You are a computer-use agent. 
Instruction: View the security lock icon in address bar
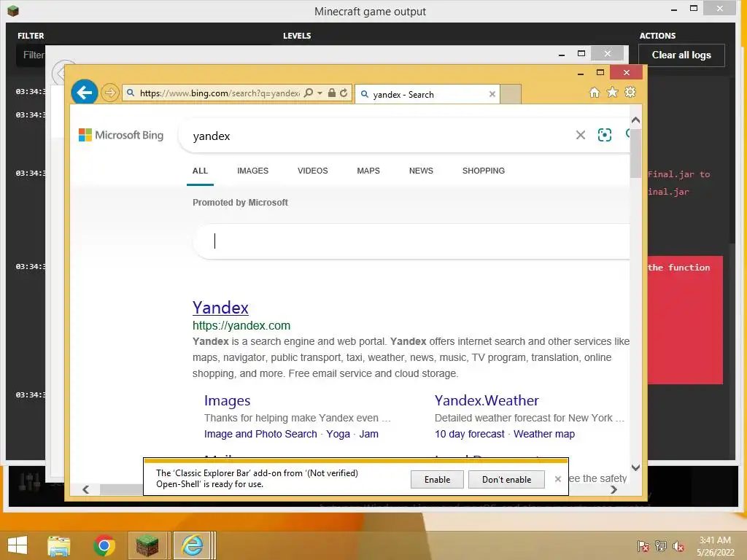[x=332, y=93]
